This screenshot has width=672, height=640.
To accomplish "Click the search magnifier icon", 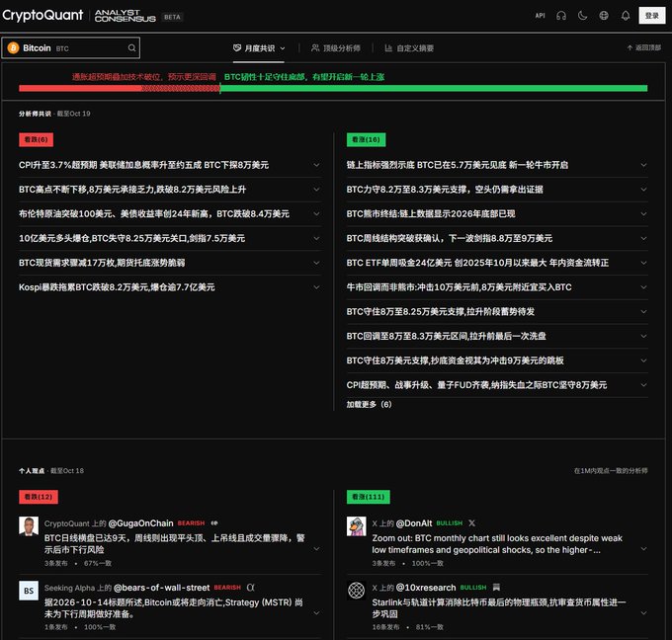I will tap(131, 48).
